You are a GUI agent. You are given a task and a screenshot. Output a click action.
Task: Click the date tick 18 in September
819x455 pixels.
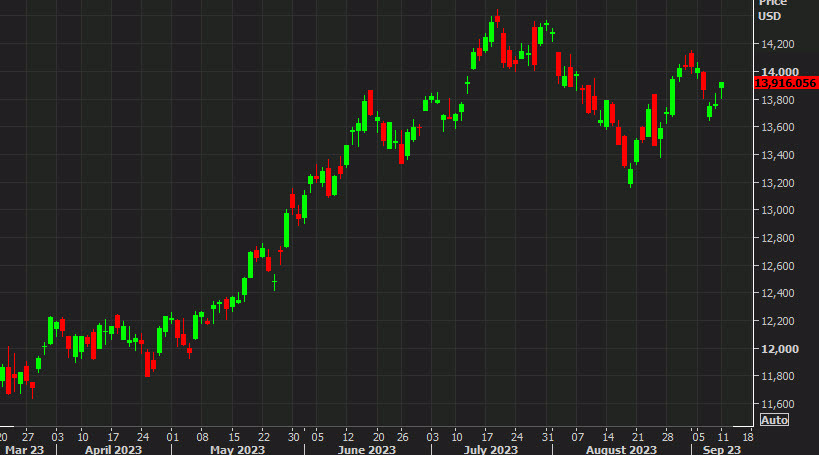[x=748, y=437]
